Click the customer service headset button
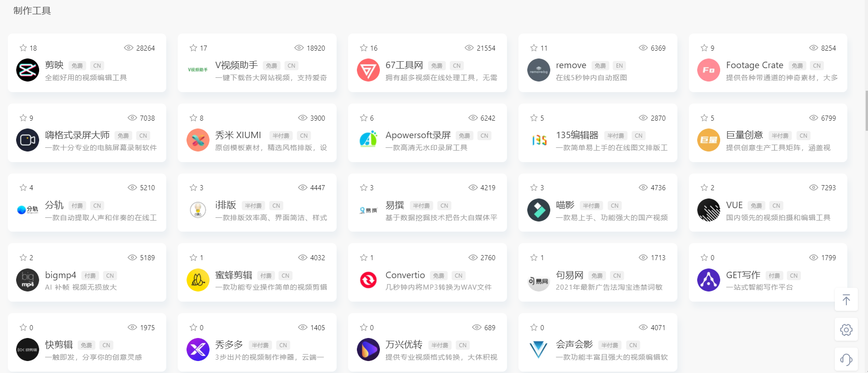Screen dimensions: 868x373 point(846,359)
